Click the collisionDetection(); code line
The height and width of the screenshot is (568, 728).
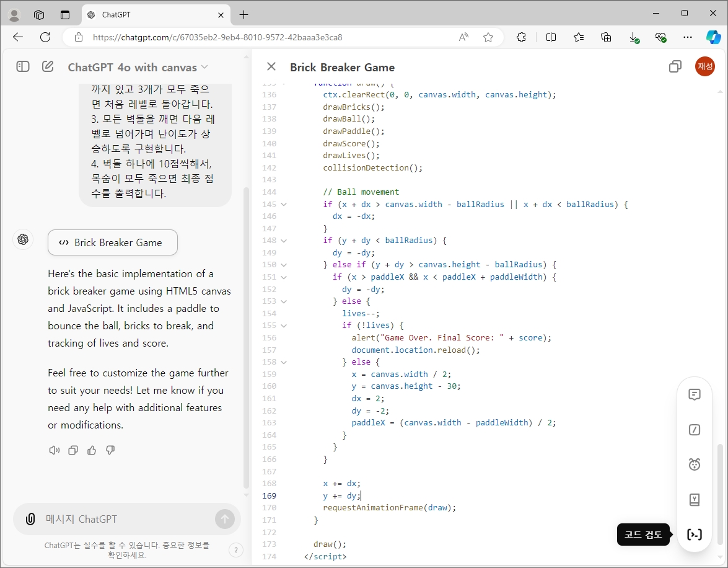pos(373,168)
